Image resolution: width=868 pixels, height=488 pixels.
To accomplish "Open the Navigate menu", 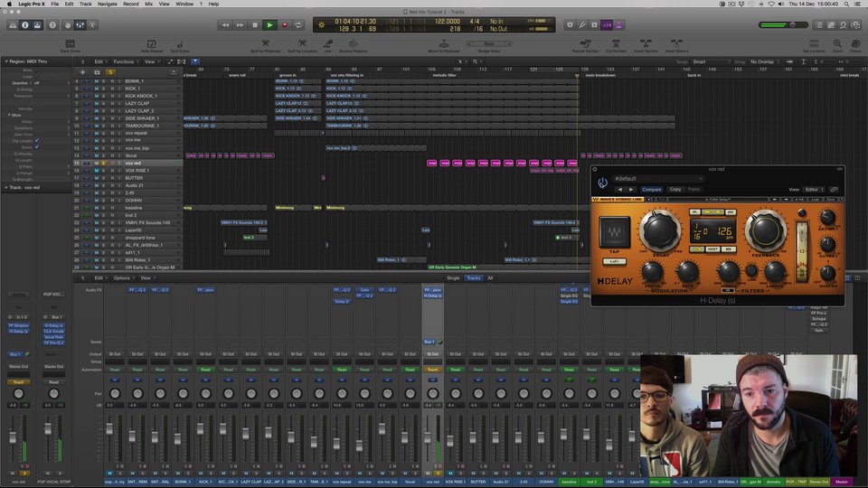I will tap(108, 4).
